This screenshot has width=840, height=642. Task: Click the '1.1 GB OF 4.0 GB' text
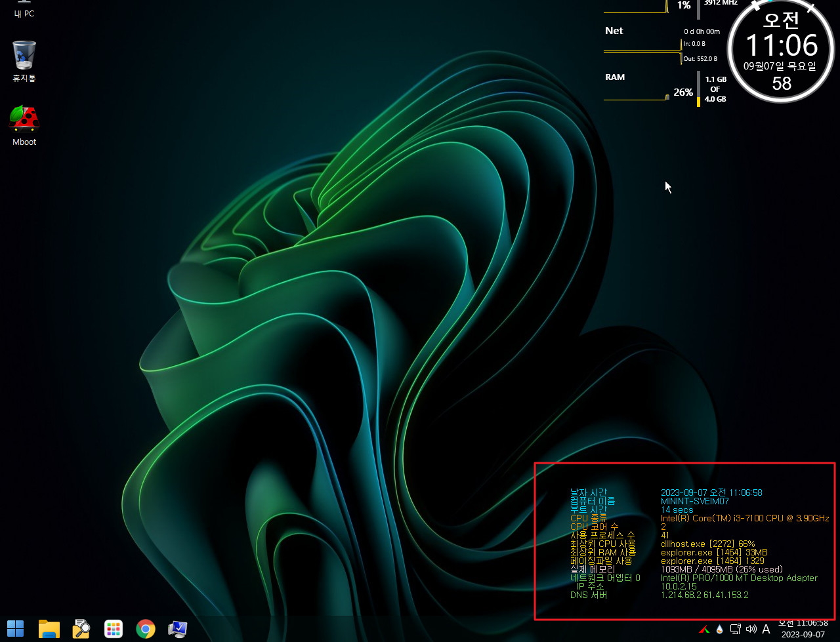click(715, 89)
